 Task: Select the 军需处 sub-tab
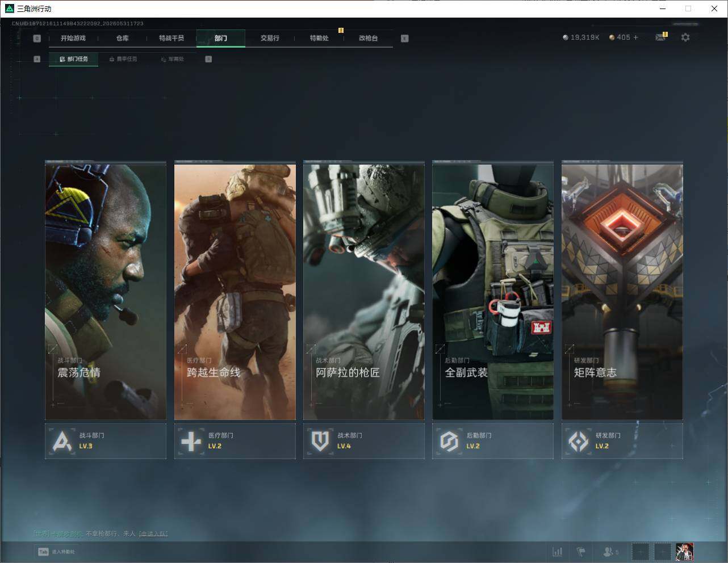[x=172, y=59]
